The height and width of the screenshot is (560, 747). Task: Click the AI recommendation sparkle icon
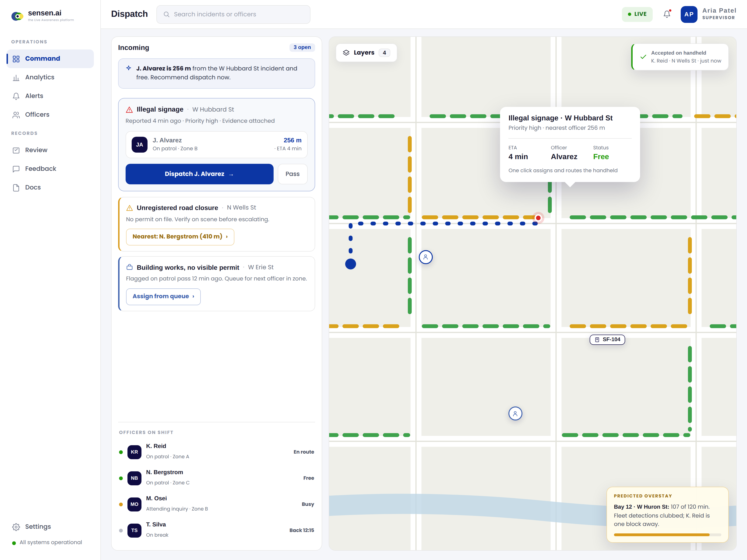click(x=129, y=68)
